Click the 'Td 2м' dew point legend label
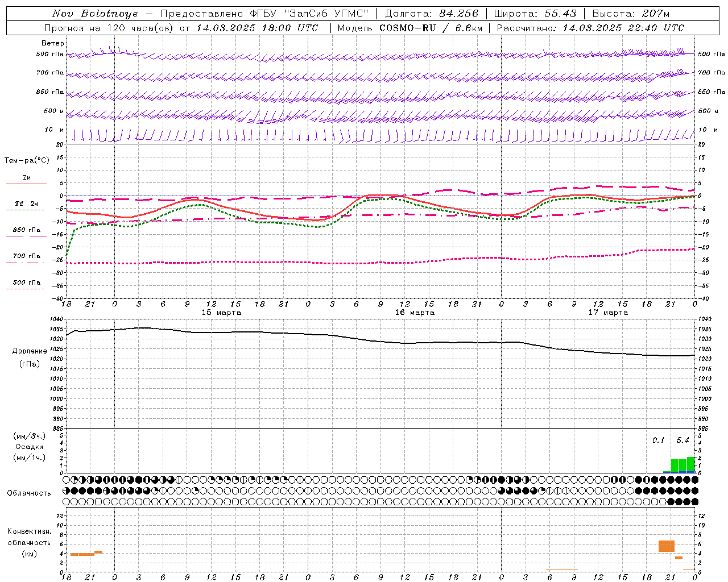This screenshot has width=728, height=582. (26, 203)
